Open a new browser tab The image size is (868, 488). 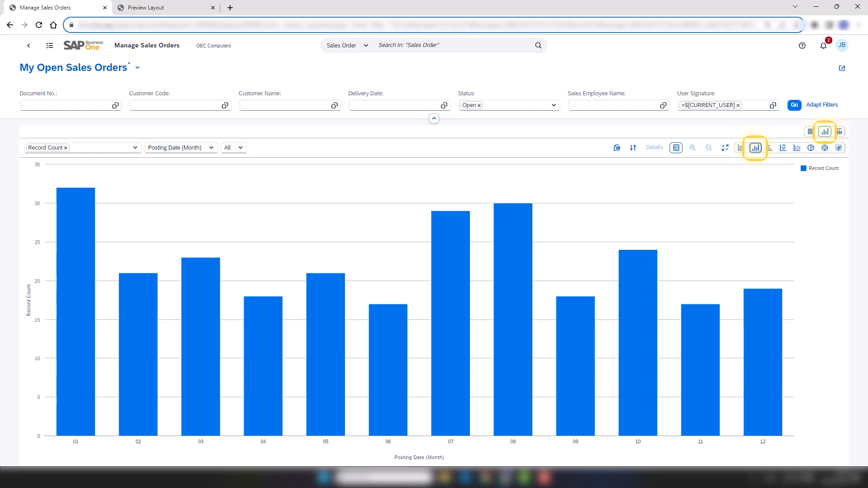(x=230, y=8)
